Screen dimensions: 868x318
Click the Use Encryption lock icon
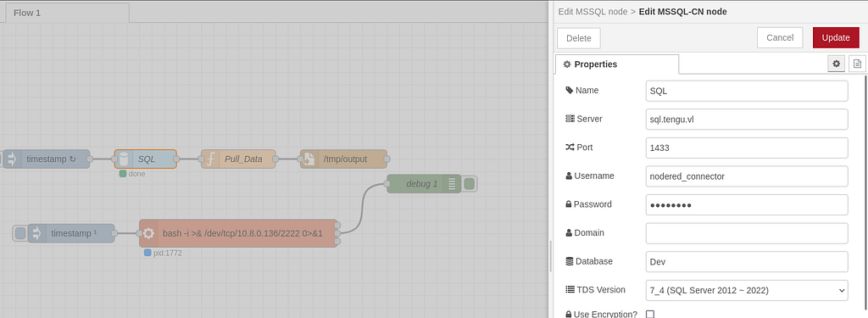coord(569,314)
